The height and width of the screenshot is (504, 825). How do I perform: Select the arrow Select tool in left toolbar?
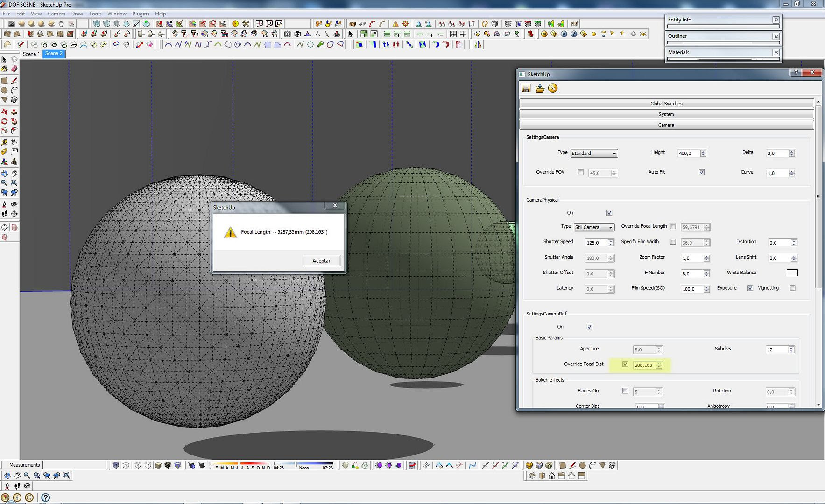4,59
